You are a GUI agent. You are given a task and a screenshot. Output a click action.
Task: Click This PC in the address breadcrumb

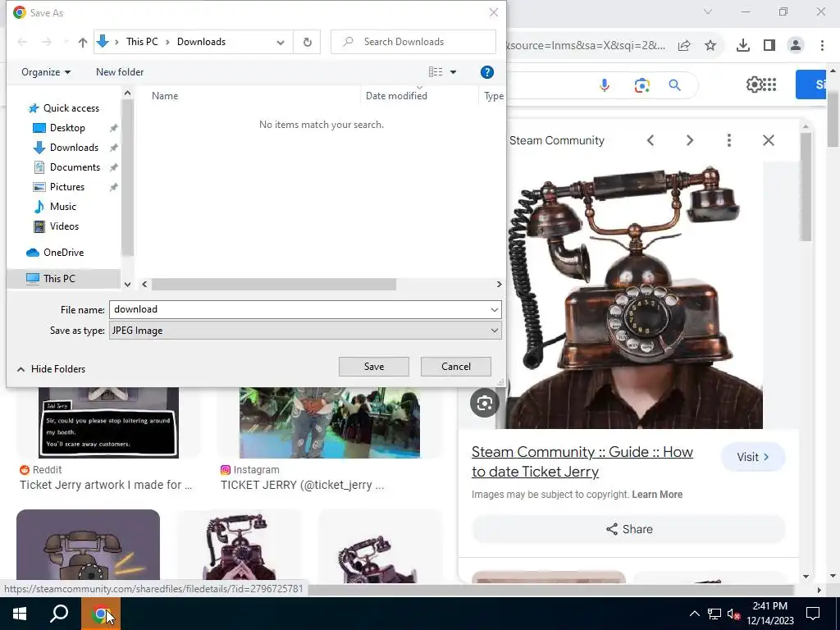pyautogui.click(x=142, y=42)
